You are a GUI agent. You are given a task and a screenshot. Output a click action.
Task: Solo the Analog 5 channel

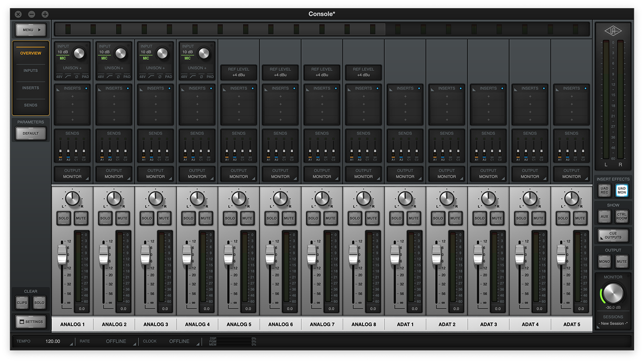(x=230, y=218)
